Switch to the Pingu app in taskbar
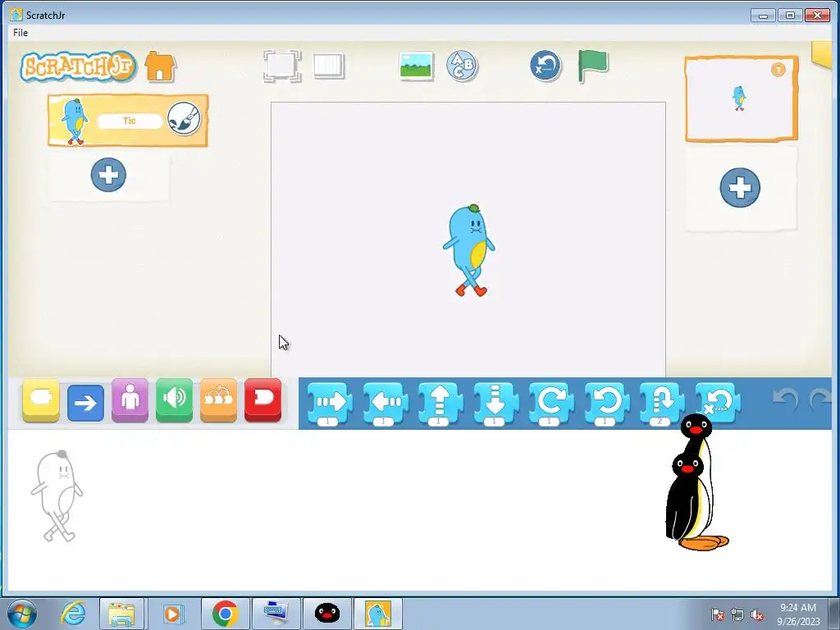The height and width of the screenshot is (630, 840). [326, 614]
